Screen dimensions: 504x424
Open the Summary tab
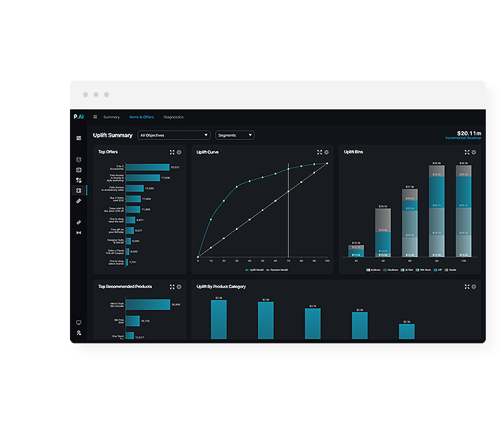[111, 117]
